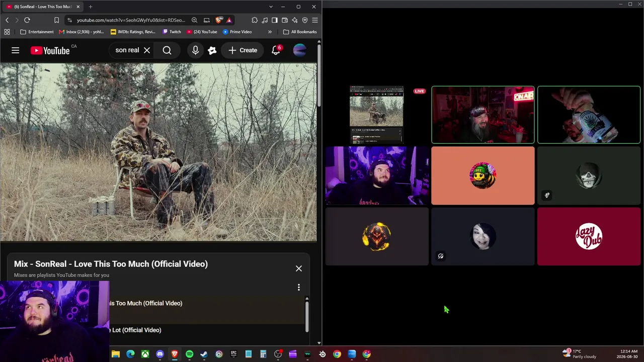Open Brave VPN shield icon
The height and width of the screenshot is (362, 644).
305,20
